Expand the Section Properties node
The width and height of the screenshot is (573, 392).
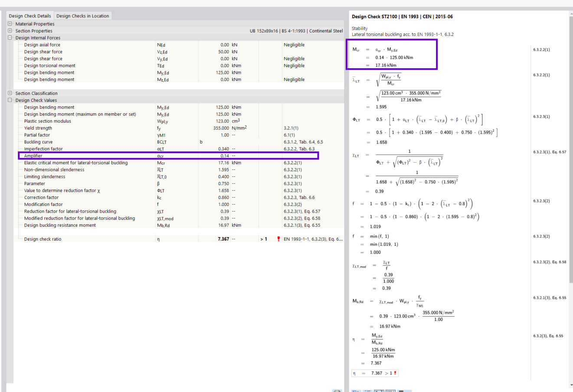point(10,31)
